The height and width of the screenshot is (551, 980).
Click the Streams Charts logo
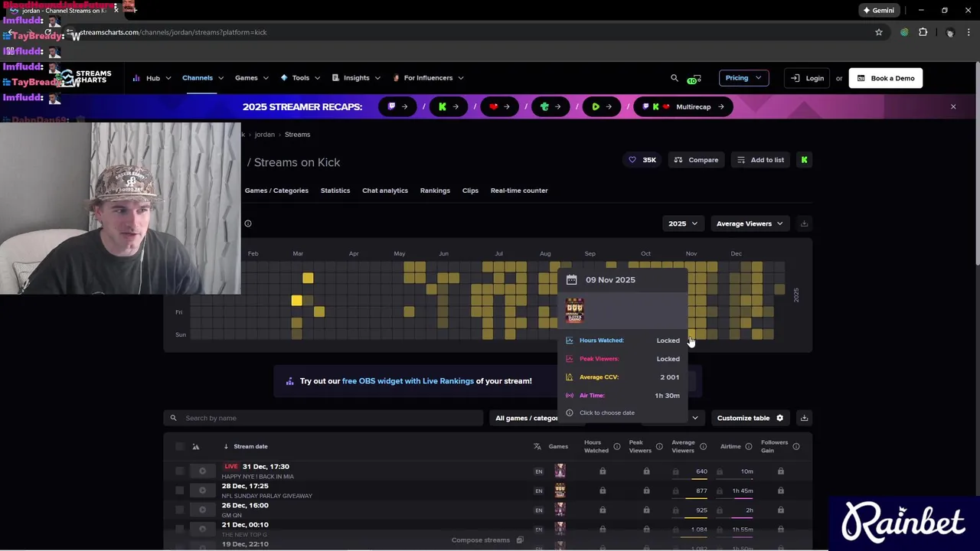[86, 78]
